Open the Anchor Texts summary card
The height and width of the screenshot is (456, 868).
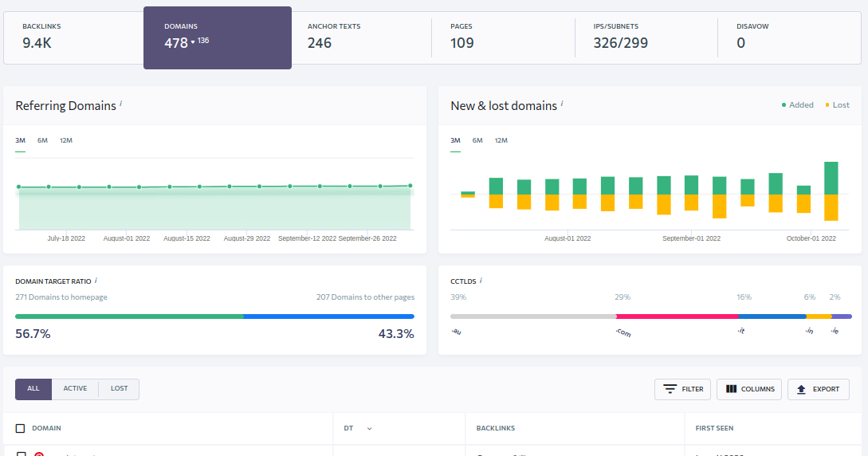click(360, 37)
